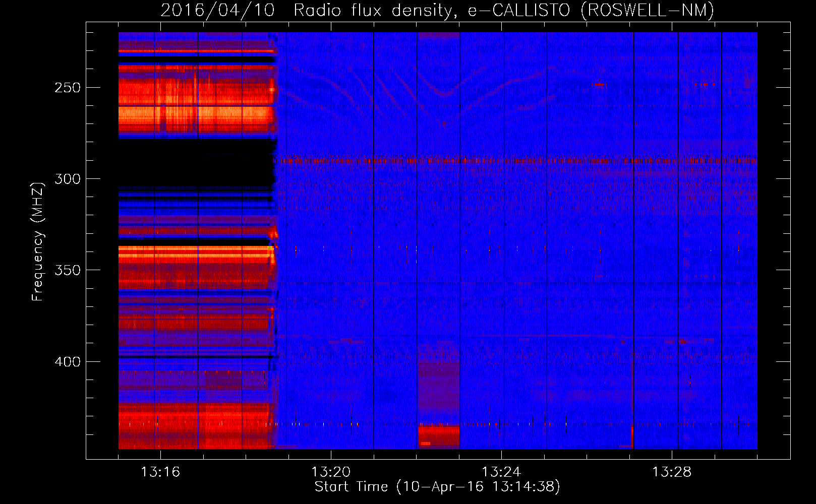Screen dimensions: 816x504
Task: Click the 350 frequency tick label
Action: coord(68,270)
